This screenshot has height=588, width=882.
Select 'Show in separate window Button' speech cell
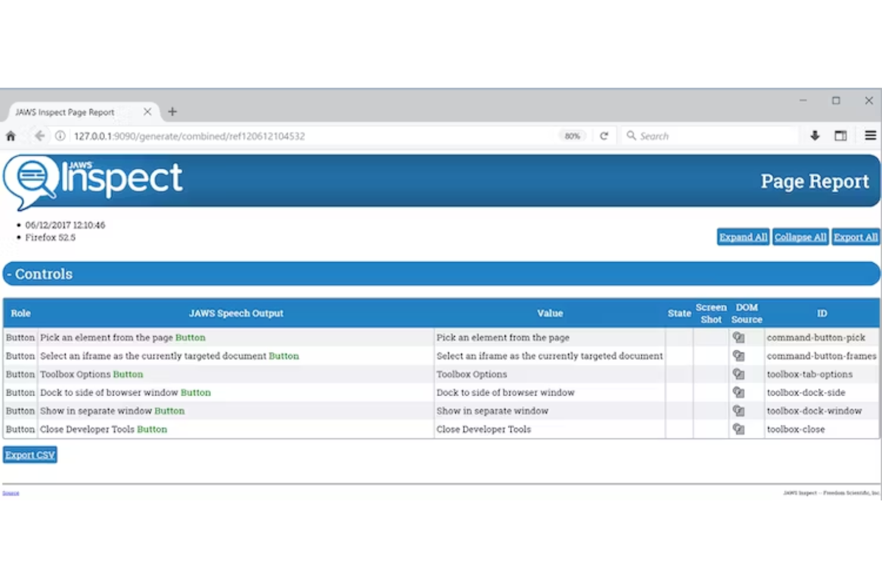click(x=236, y=411)
